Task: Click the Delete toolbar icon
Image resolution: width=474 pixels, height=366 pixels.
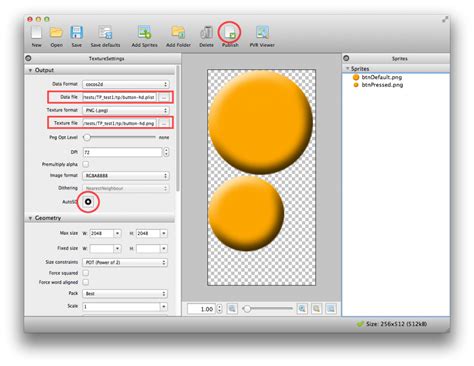Action: [x=206, y=32]
